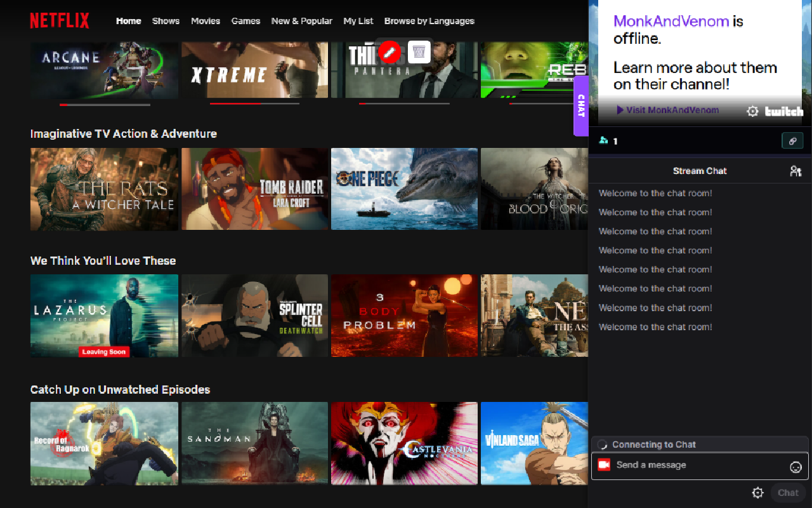The height and width of the screenshot is (508, 812).
Task: Open the Record of Ragnarok thumbnail
Action: point(104,443)
